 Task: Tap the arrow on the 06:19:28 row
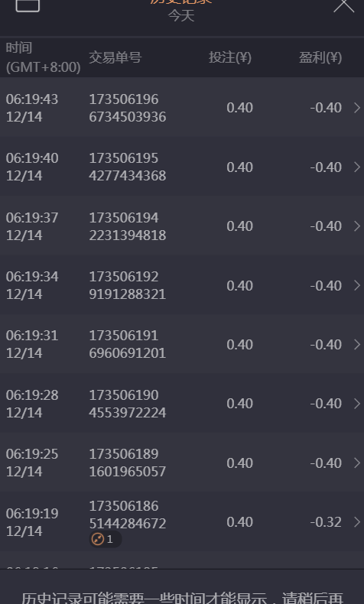tap(357, 404)
